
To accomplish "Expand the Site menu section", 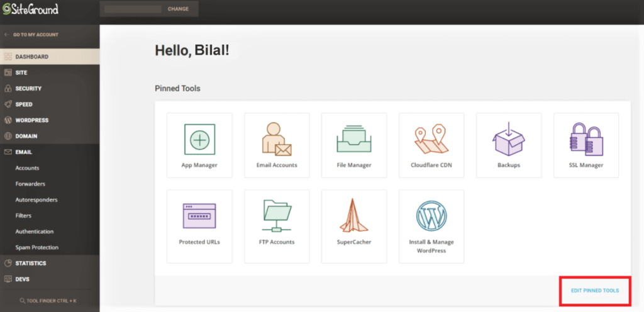I will pyautogui.click(x=50, y=73).
